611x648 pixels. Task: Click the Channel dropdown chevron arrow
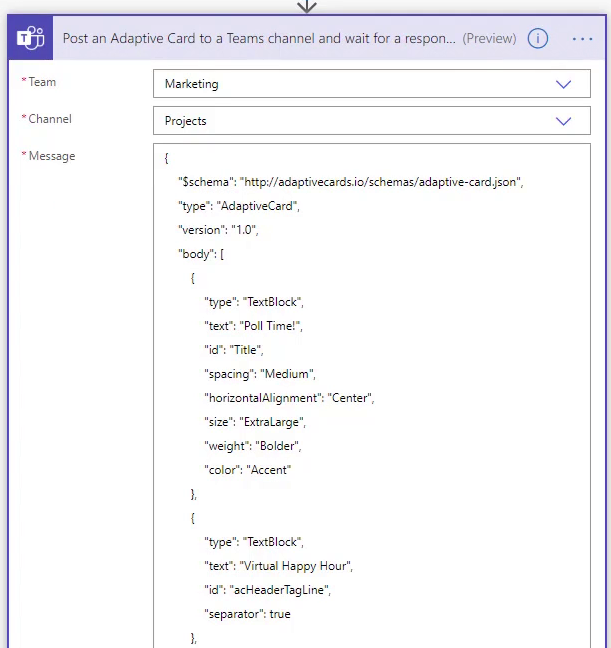(563, 121)
